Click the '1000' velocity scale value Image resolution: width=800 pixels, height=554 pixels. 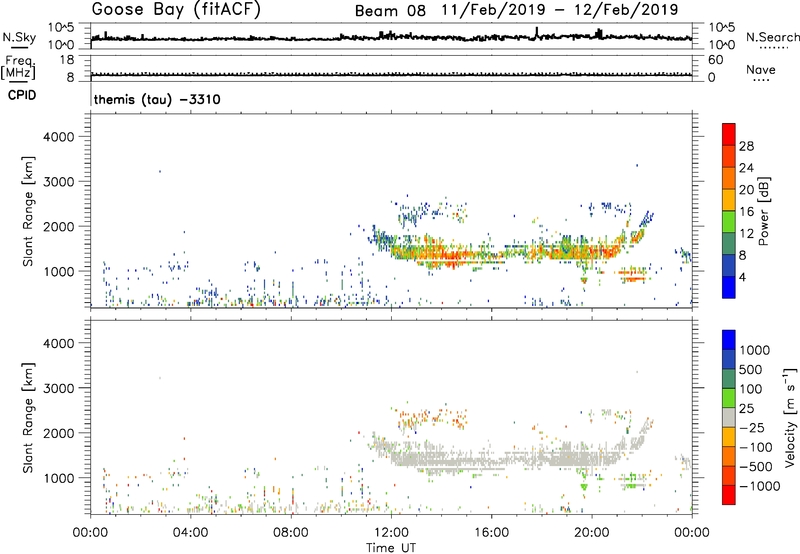point(755,350)
